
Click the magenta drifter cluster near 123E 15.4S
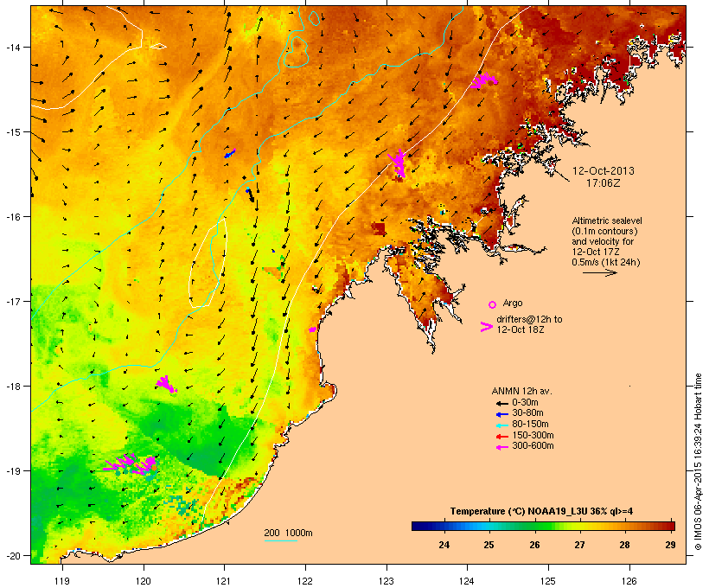[398, 163]
